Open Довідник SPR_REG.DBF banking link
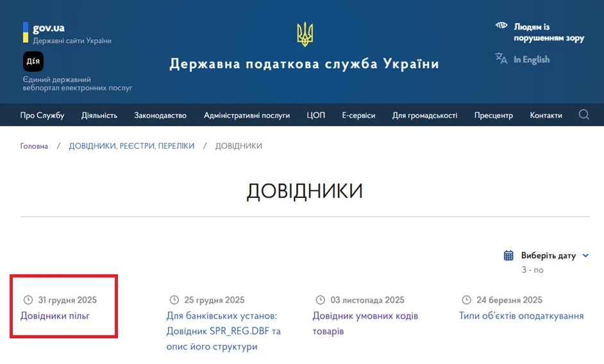The width and height of the screenshot is (604, 364). pyautogui.click(x=223, y=331)
